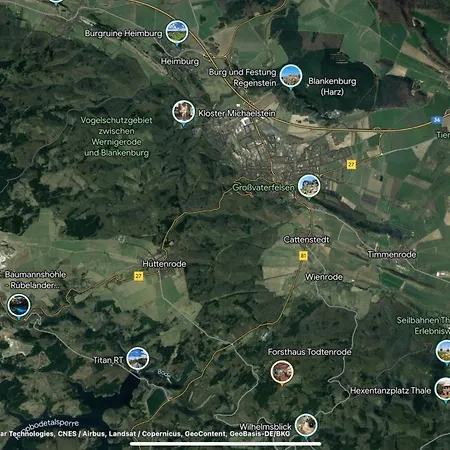Image resolution: width=450 pixels, height=450 pixels.
Task: Open the Burgruine Heimburg photo marker
Action: [x=177, y=32]
